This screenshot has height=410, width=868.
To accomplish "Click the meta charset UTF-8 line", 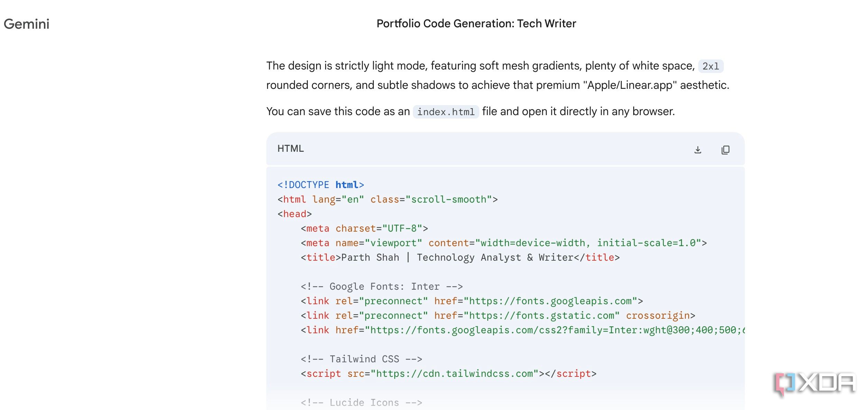I will pos(364,229).
